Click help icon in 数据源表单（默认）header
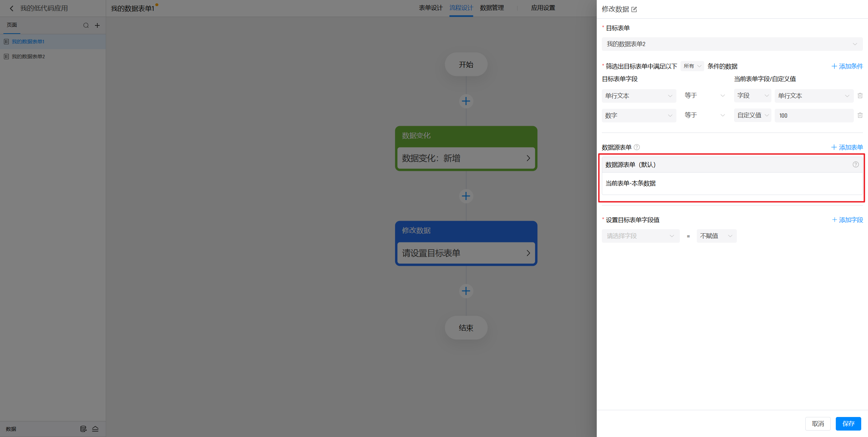Image resolution: width=868 pixels, height=437 pixels. point(855,164)
